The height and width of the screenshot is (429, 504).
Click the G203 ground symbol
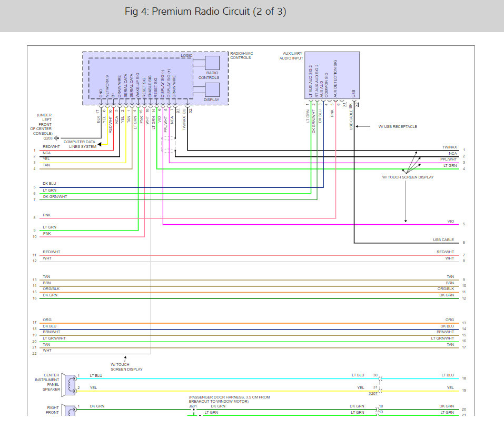(56, 138)
